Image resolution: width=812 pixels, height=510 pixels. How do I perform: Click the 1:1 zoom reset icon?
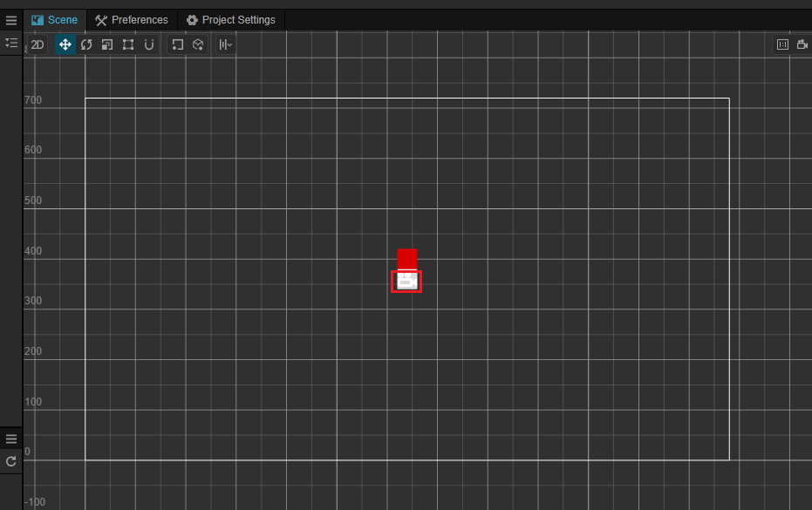click(782, 44)
